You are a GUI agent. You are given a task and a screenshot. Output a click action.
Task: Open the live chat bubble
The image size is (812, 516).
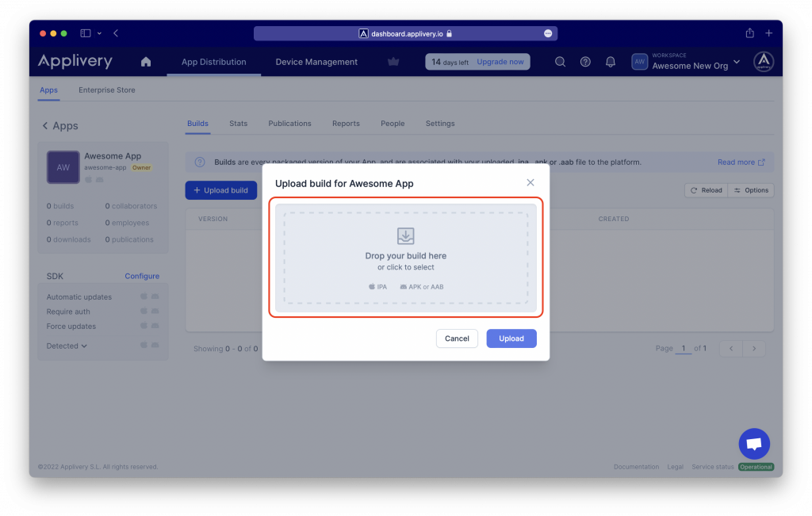pyautogui.click(x=754, y=444)
